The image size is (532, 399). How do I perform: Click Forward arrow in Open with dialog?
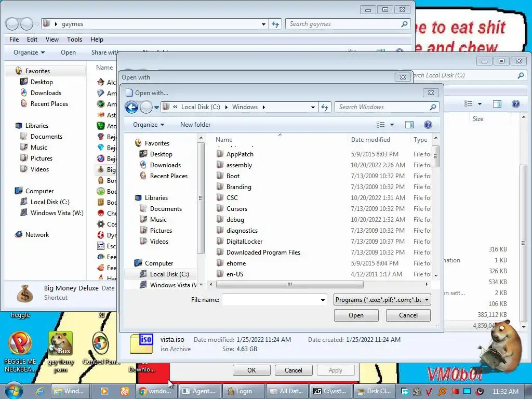[146, 107]
